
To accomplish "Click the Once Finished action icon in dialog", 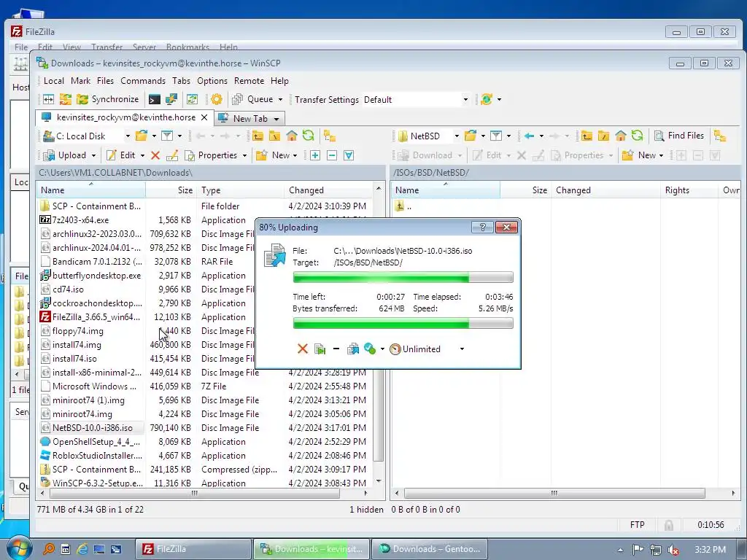I will [370, 349].
